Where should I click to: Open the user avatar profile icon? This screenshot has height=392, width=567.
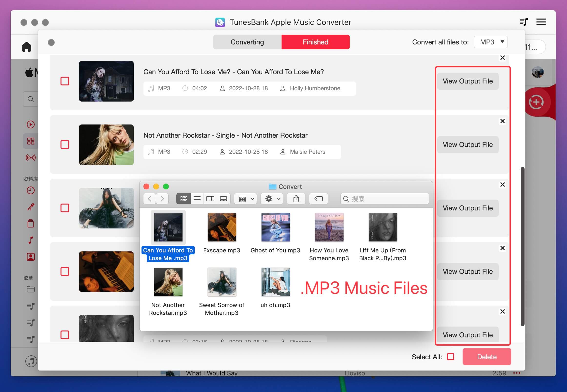pyautogui.click(x=537, y=72)
